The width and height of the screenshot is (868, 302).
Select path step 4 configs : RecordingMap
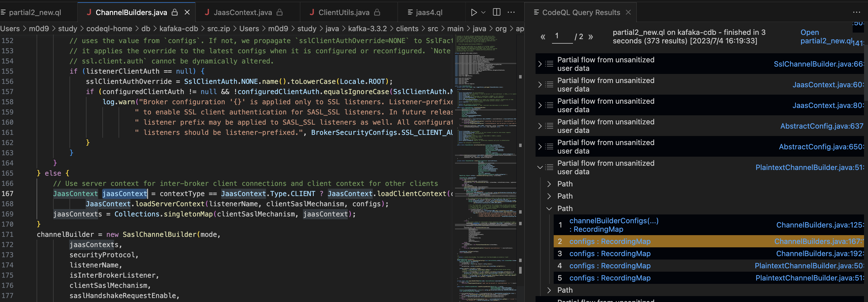(610, 266)
